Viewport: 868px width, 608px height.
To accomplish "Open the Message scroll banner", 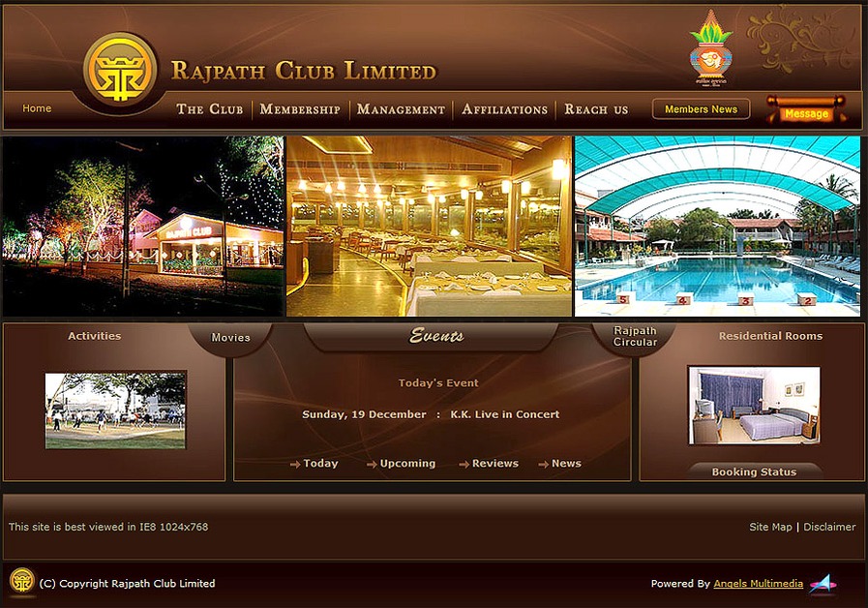I will 806,109.
